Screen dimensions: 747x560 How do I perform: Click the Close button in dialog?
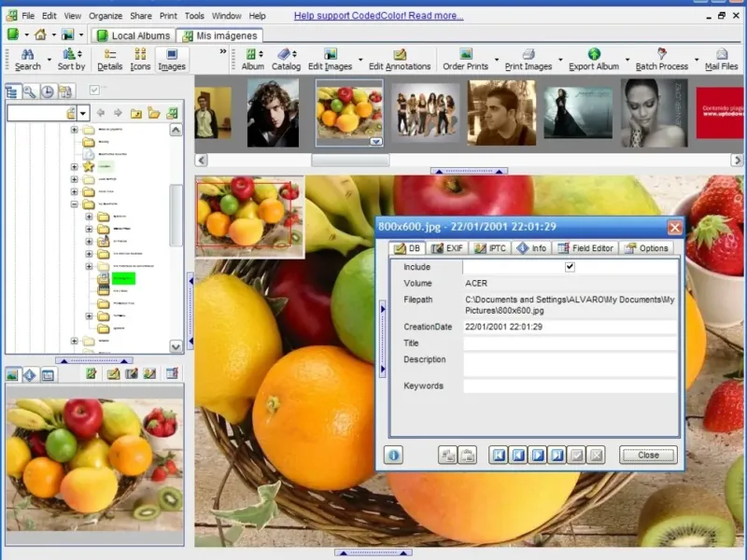click(648, 455)
